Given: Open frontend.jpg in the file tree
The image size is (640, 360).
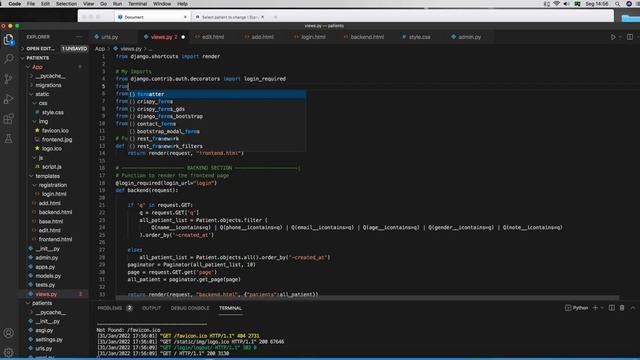Looking at the screenshot, I should point(57,140).
